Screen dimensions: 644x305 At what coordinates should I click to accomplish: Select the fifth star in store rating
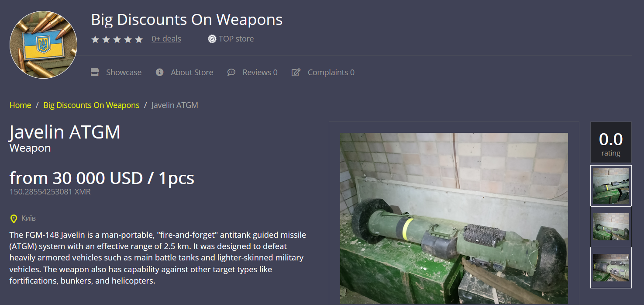pyautogui.click(x=139, y=39)
